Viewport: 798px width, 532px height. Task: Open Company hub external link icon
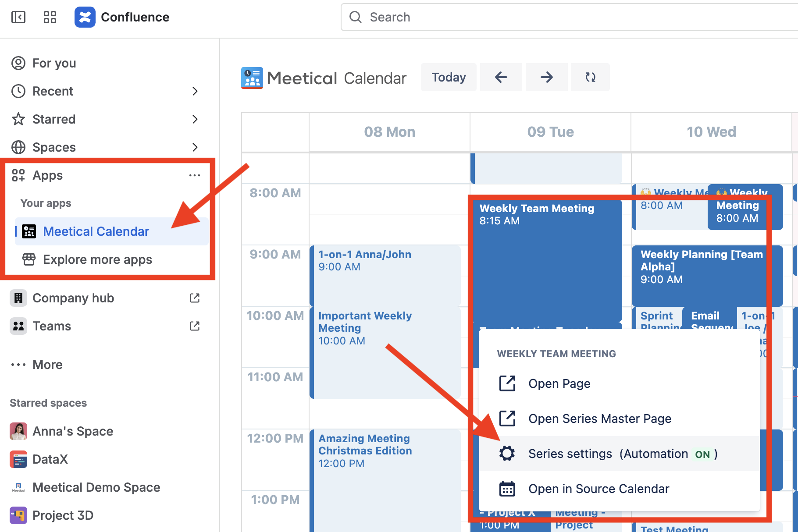[195, 298]
